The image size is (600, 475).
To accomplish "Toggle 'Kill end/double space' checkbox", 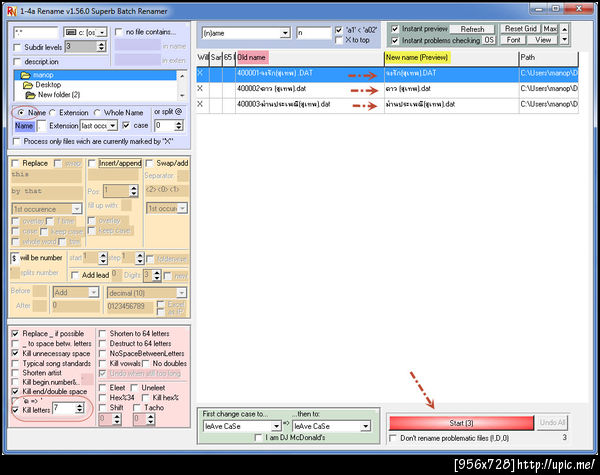I will coord(15,391).
